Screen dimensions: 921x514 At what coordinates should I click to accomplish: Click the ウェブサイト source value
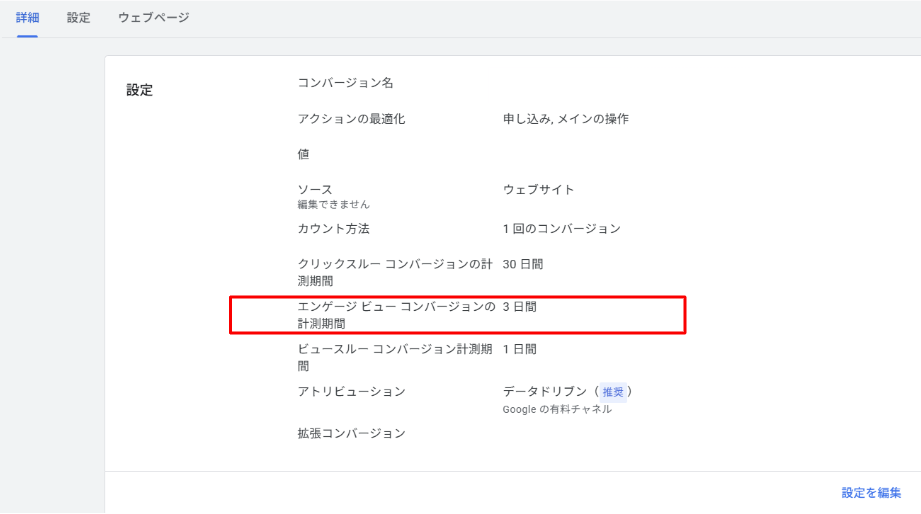(x=538, y=189)
